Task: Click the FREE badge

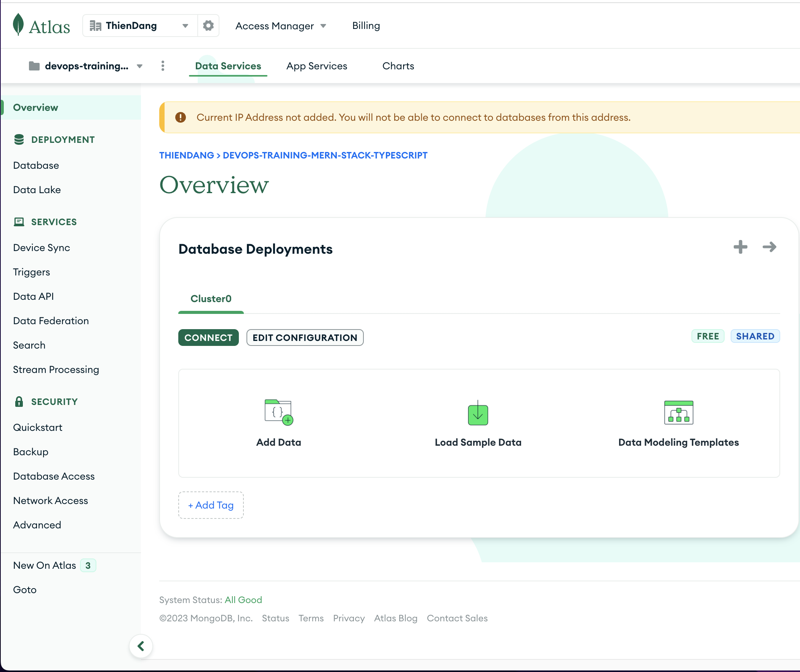Action: click(x=708, y=336)
